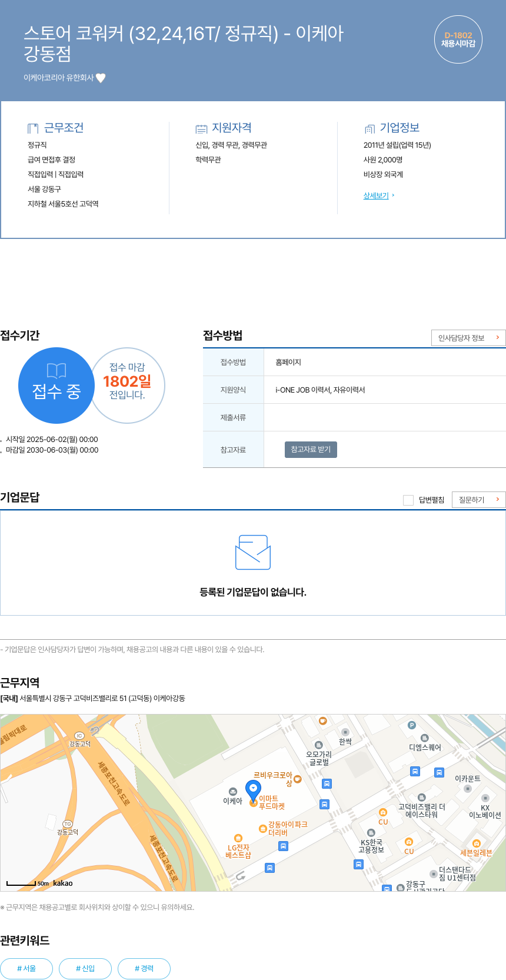Click i-ONE JOB 이력서, 자유이력서 text
Image resolution: width=506 pixels, height=980 pixels.
click(x=320, y=390)
